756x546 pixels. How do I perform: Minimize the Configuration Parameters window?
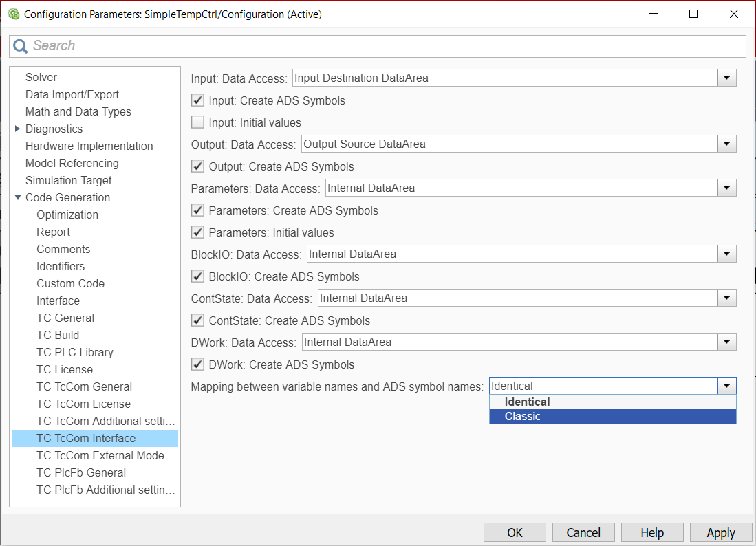tap(654, 14)
